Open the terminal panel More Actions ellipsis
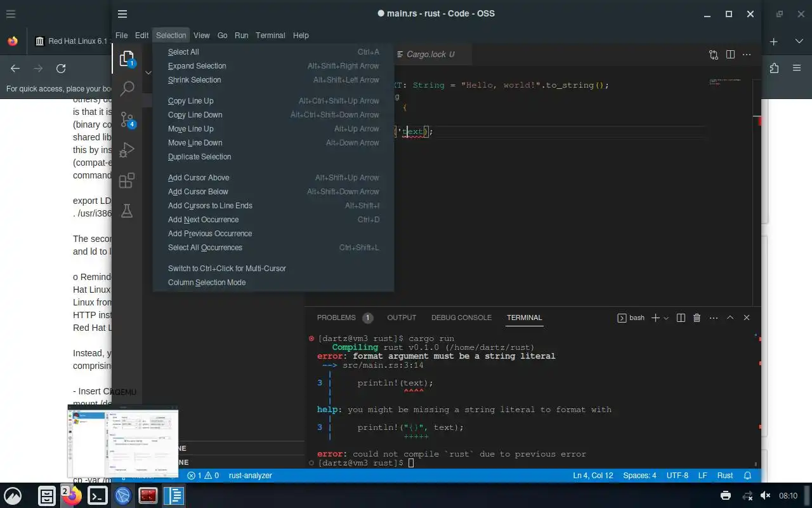This screenshot has width=812, height=508. pyautogui.click(x=714, y=317)
